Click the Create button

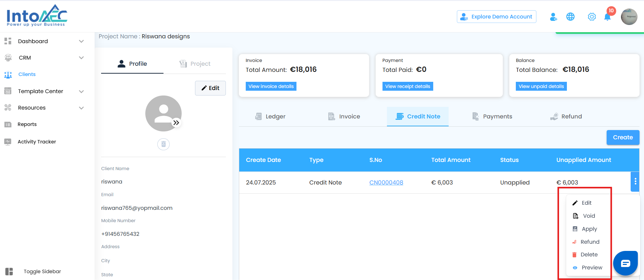coord(623,138)
